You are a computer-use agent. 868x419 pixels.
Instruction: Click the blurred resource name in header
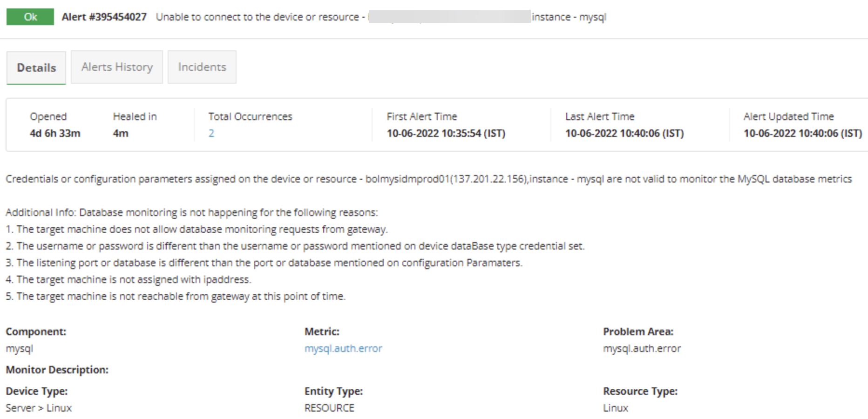coord(449,17)
